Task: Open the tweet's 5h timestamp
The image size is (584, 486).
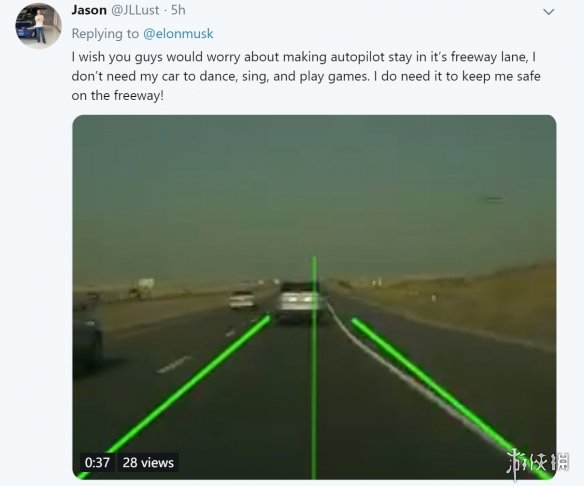Action: click(178, 10)
